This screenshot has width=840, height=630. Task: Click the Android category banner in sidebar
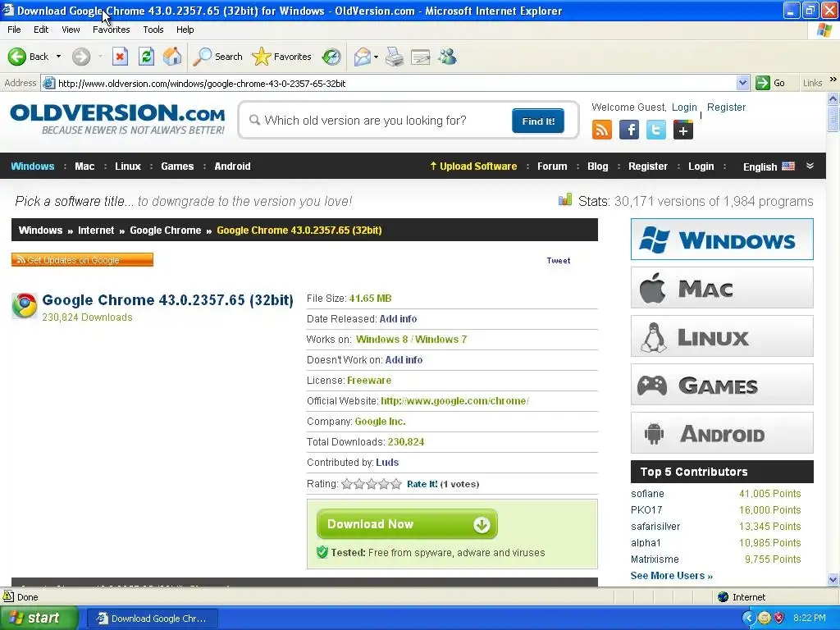722,433
